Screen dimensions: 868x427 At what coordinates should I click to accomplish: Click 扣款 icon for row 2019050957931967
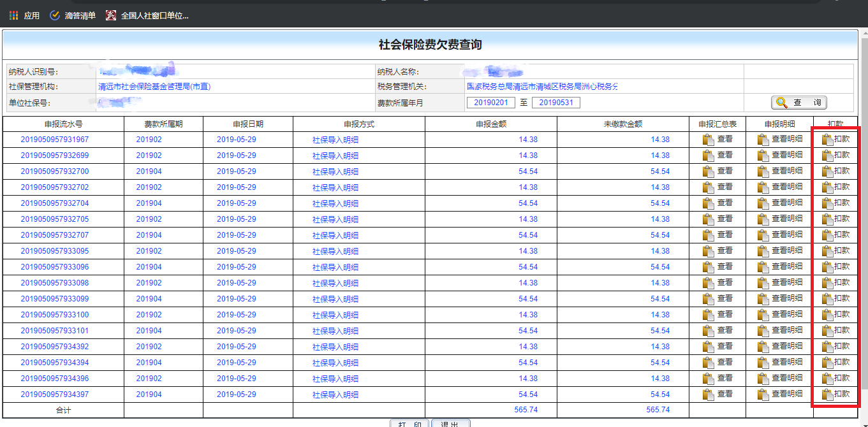(828, 140)
